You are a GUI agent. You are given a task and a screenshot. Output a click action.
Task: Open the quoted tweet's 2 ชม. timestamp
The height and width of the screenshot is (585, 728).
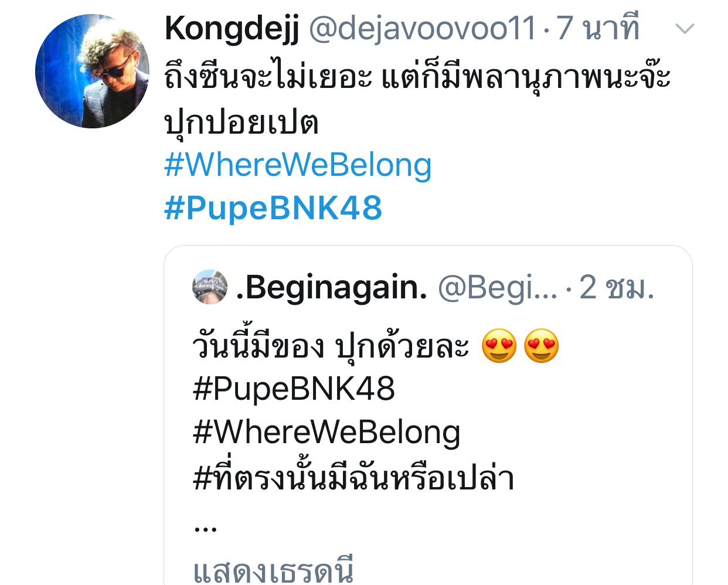pyautogui.click(x=617, y=287)
